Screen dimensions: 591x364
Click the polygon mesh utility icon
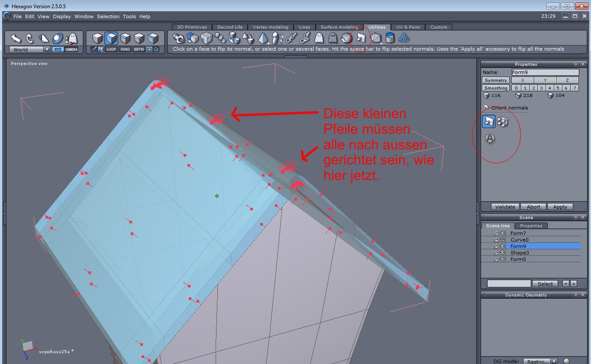375,38
